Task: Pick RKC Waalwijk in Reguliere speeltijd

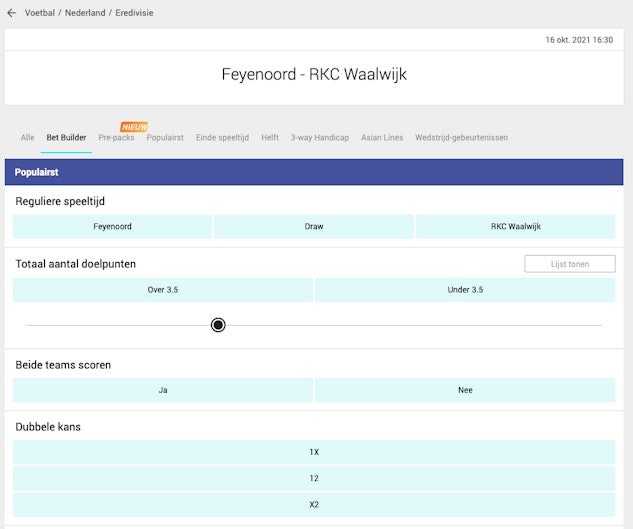Action: [x=516, y=227]
